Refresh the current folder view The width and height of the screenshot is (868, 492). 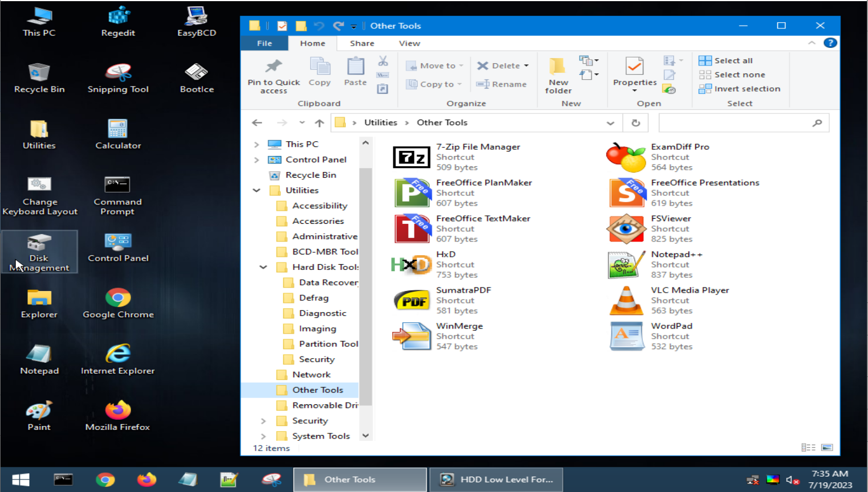pos(635,122)
